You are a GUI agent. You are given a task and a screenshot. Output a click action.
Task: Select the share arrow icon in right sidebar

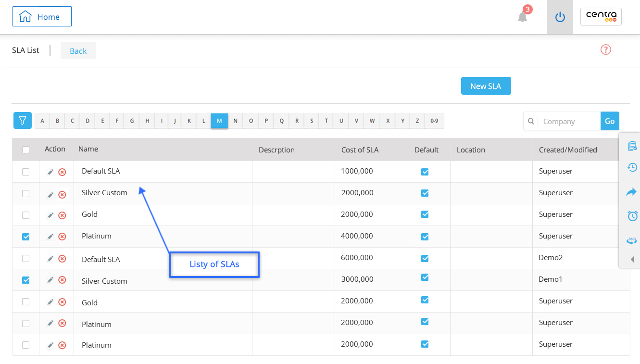pos(632,192)
